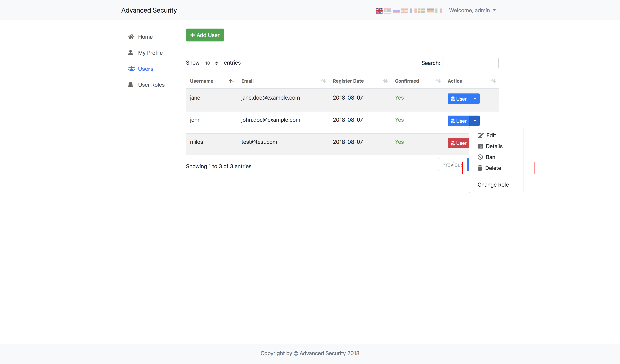Click the Search input field
This screenshot has height=364, width=620.
[x=470, y=63]
